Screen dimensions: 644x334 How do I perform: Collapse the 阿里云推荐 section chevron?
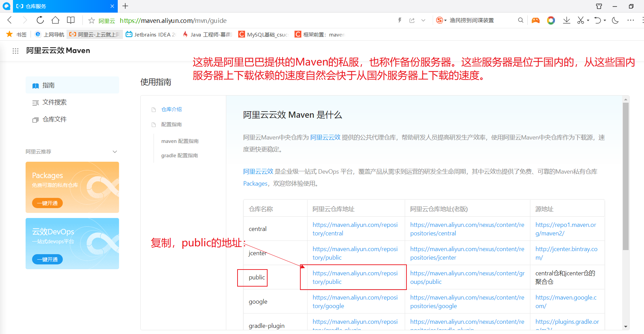coord(115,152)
